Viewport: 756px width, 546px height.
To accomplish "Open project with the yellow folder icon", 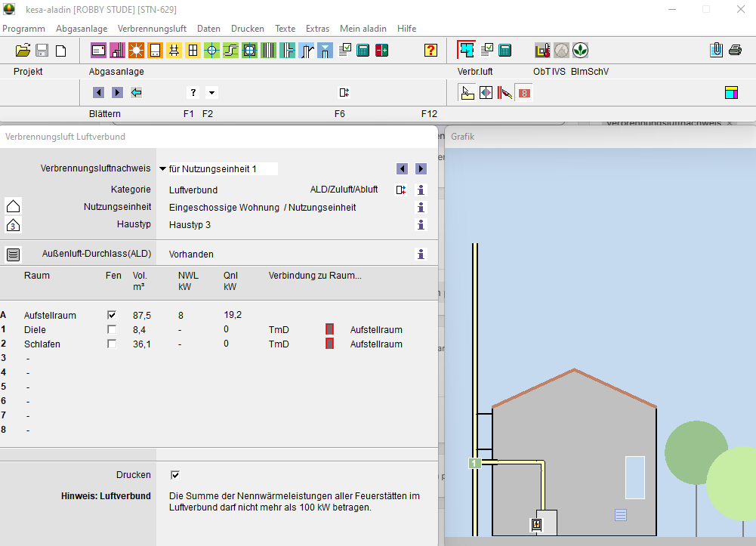I will (x=23, y=51).
